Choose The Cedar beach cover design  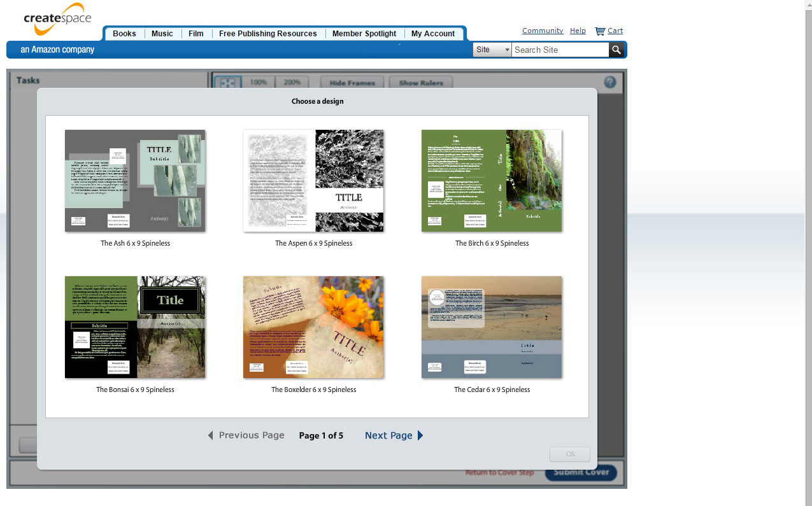coord(492,327)
